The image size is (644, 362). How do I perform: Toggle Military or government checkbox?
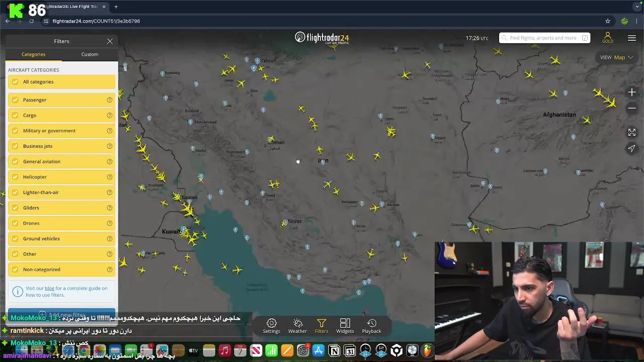tap(15, 131)
